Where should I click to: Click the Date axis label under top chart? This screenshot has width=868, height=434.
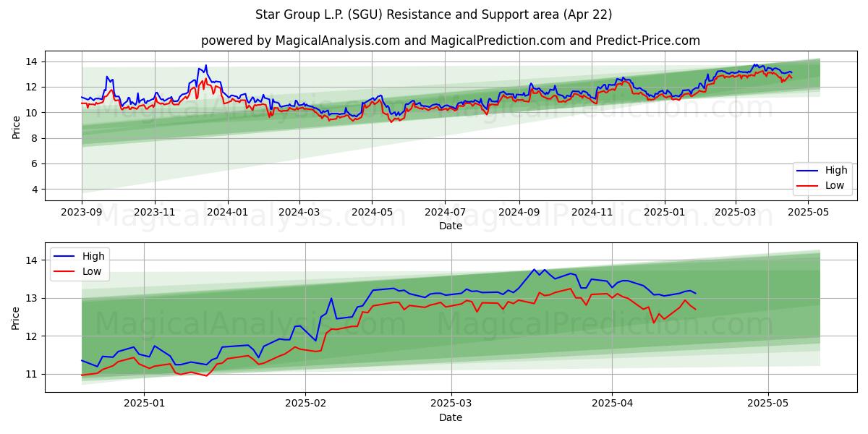(x=451, y=226)
